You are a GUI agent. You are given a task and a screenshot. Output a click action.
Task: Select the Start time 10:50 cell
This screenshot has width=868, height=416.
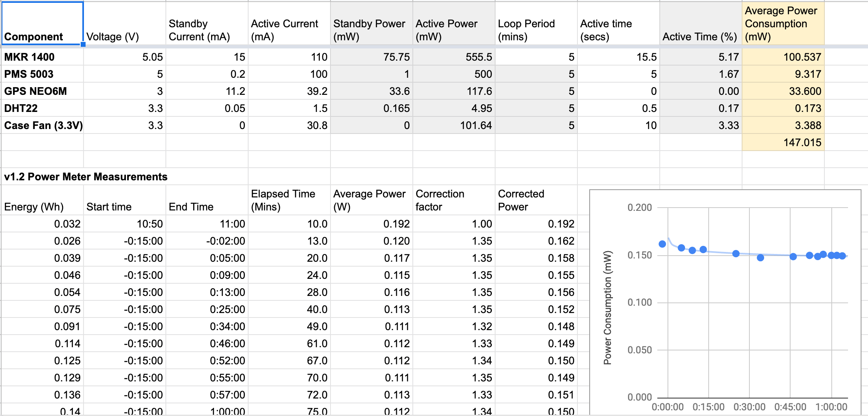point(125,224)
